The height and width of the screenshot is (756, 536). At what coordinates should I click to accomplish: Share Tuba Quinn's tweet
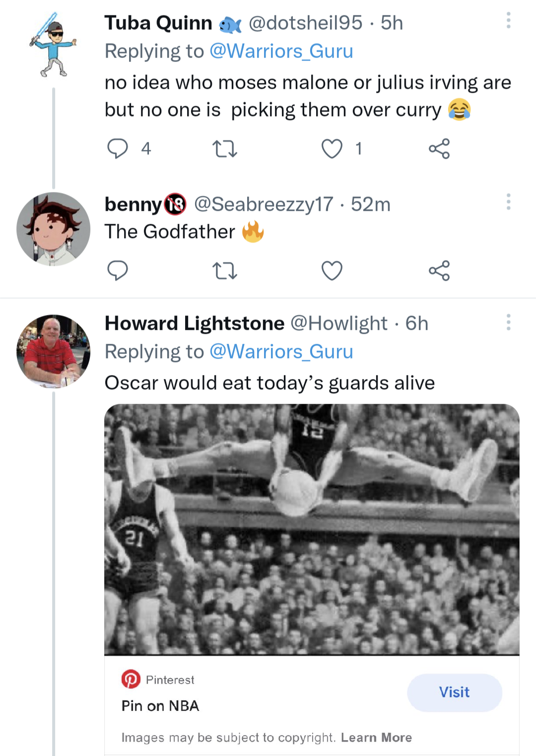pyautogui.click(x=439, y=148)
